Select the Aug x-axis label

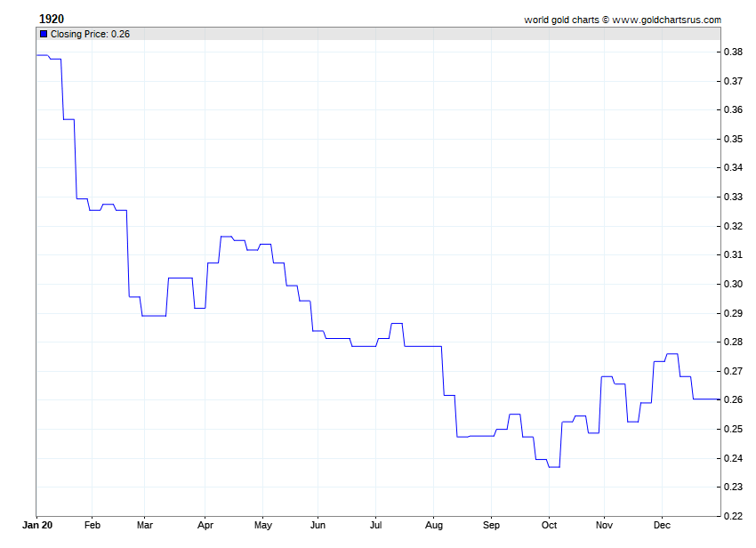click(x=433, y=525)
